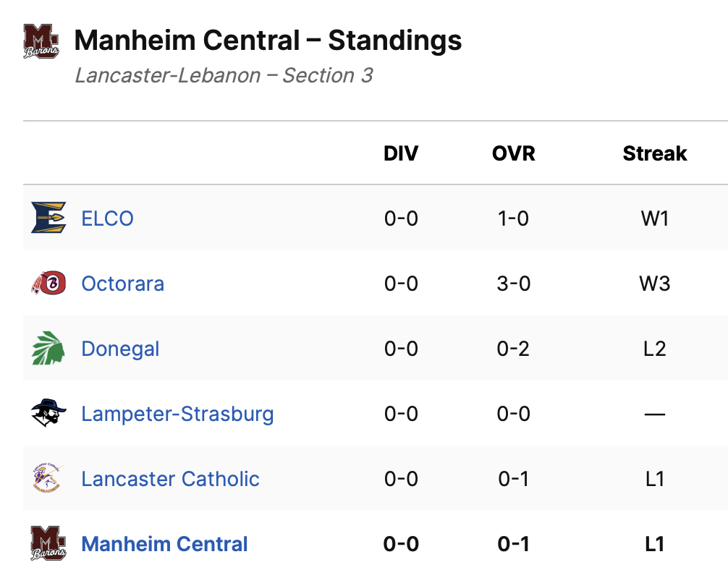Click the Lampeter-Strasburg Pioneers logo

[x=48, y=413]
